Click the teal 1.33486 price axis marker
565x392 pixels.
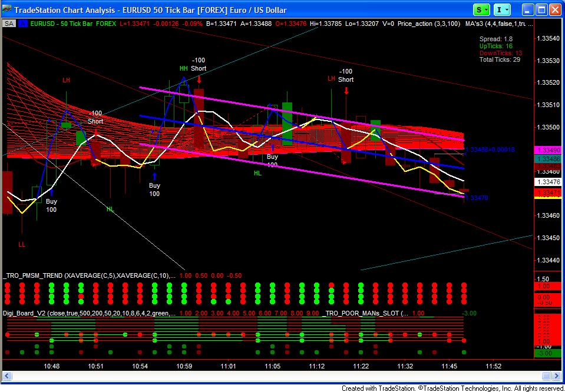548,159
